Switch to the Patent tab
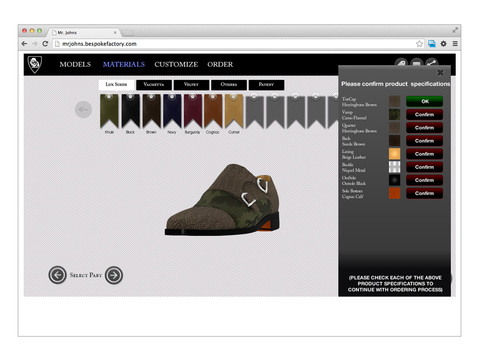The width and height of the screenshot is (480, 360). (x=266, y=85)
